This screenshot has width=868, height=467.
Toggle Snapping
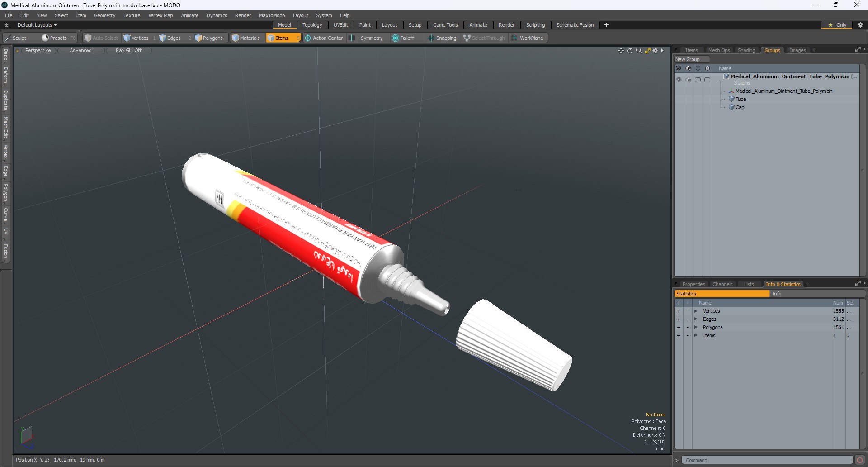[x=442, y=38]
